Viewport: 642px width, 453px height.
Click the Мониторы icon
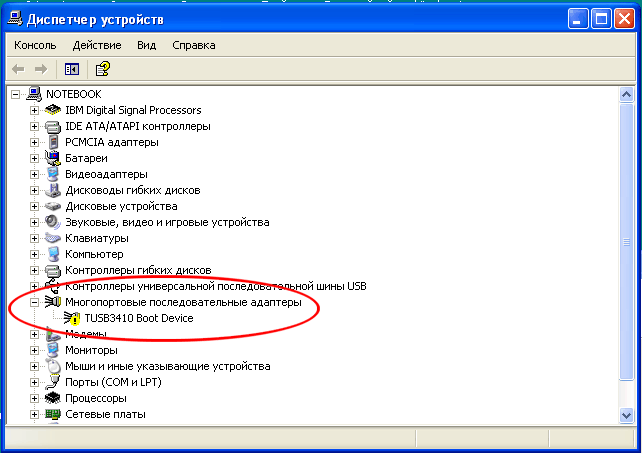[53, 350]
